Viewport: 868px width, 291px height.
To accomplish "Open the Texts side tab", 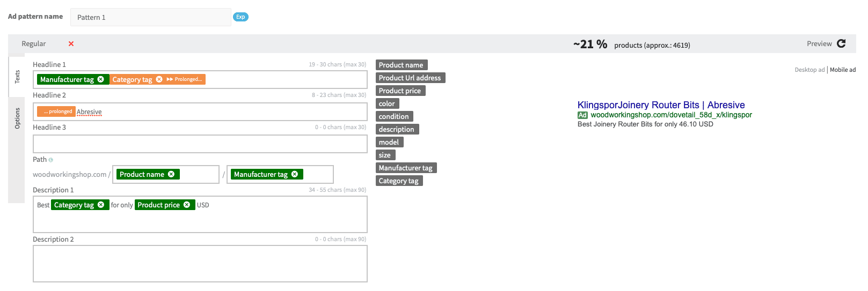I will (x=17, y=76).
